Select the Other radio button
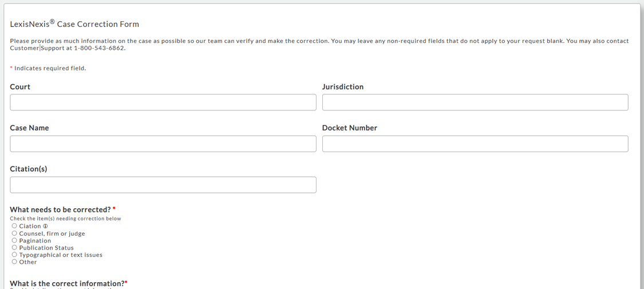This screenshot has height=289, width=644. click(14, 262)
